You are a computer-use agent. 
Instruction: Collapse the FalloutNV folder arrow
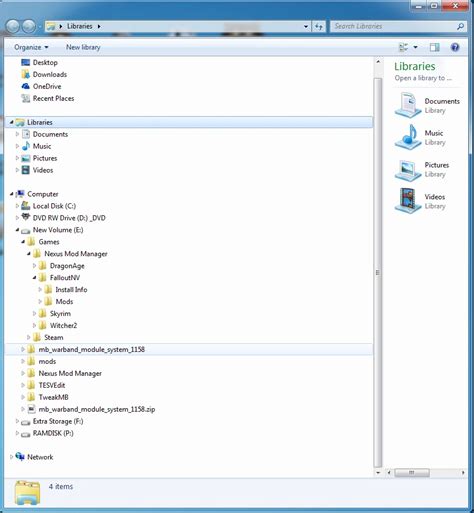tap(34, 277)
